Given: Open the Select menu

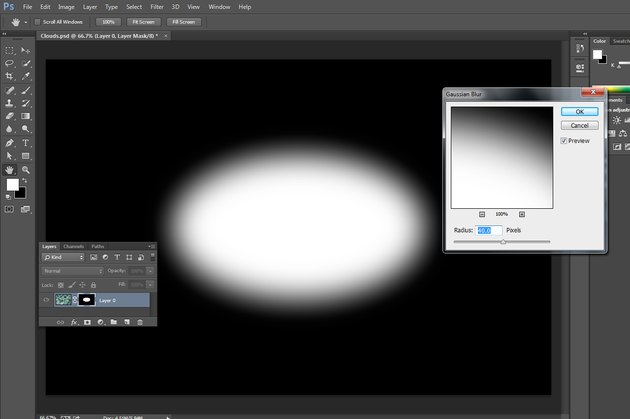Looking at the screenshot, I should pyautogui.click(x=134, y=7).
